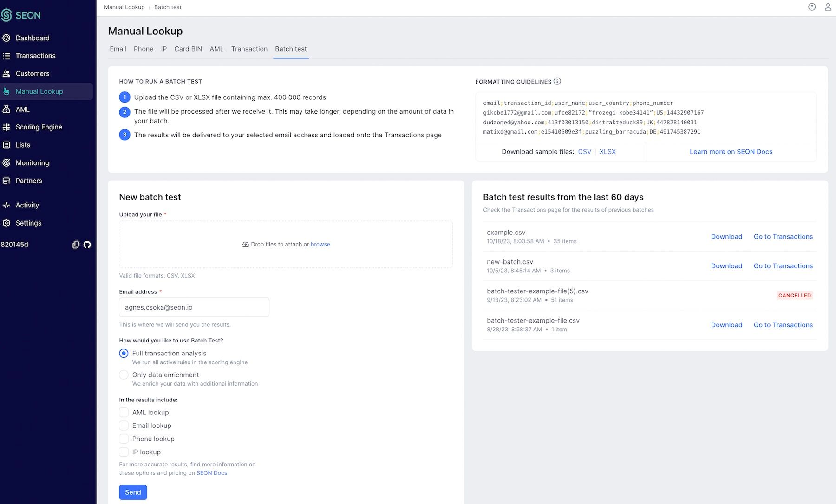Switch to the Card BIN tab
Viewport: 836px width, 504px height.
click(188, 49)
